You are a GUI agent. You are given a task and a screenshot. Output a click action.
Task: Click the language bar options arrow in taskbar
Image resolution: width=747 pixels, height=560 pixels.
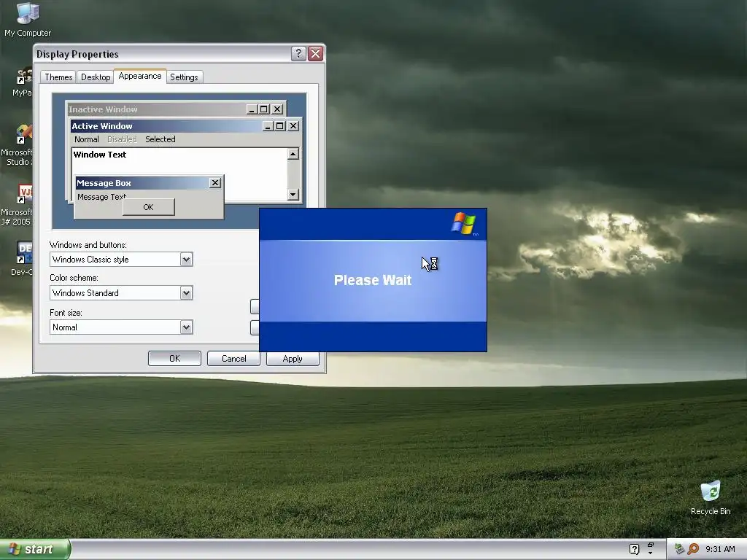coord(650,553)
